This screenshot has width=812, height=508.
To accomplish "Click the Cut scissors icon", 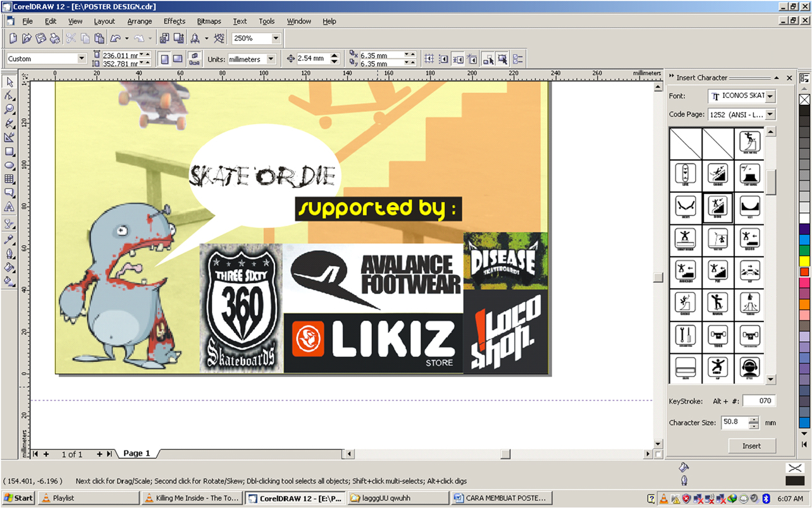I will (71, 38).
